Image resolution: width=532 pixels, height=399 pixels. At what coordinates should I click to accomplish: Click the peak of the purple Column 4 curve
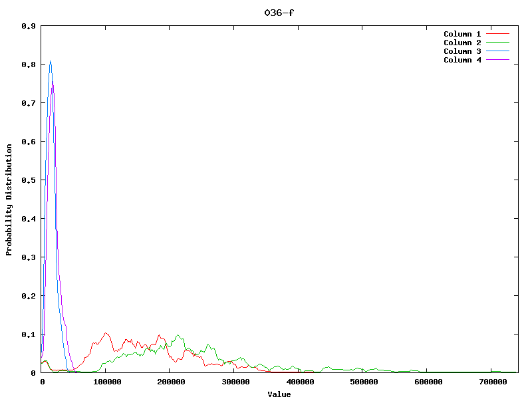[x=53, y=82]
